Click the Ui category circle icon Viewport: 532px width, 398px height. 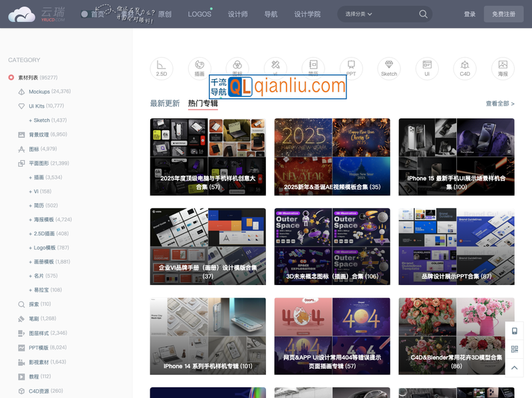427,68
